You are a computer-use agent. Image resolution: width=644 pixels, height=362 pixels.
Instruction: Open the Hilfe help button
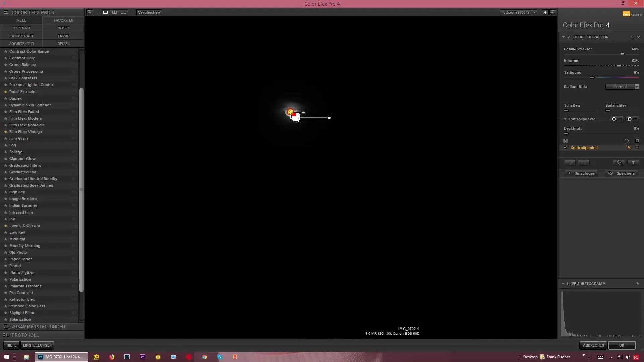coord(11,345)
